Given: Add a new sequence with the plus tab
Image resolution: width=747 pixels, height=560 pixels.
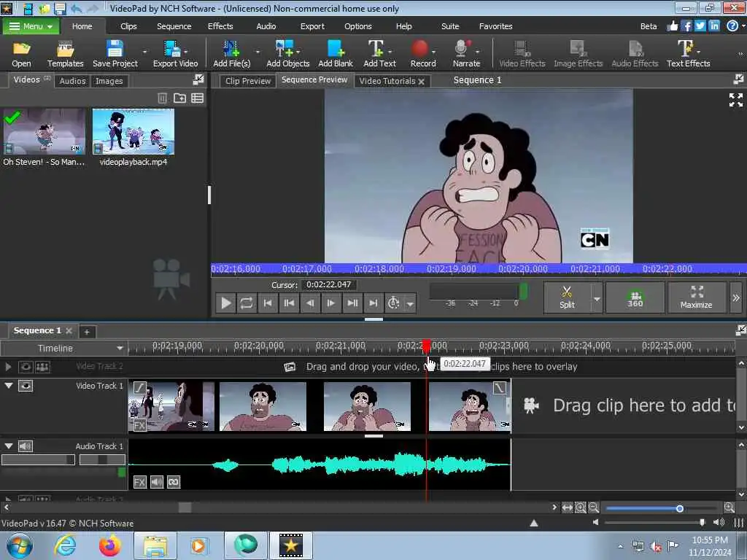Looking at the screenshot, I should 87,332.
